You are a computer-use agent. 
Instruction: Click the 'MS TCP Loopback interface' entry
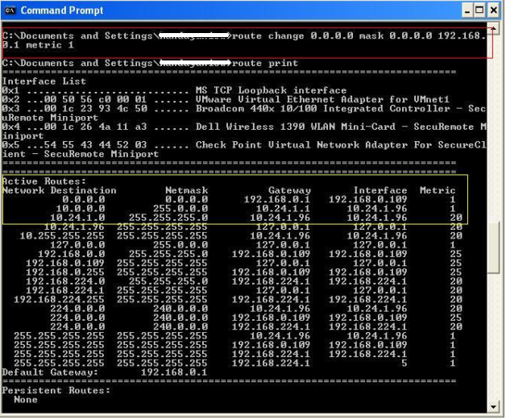click(x=272, y=90)
